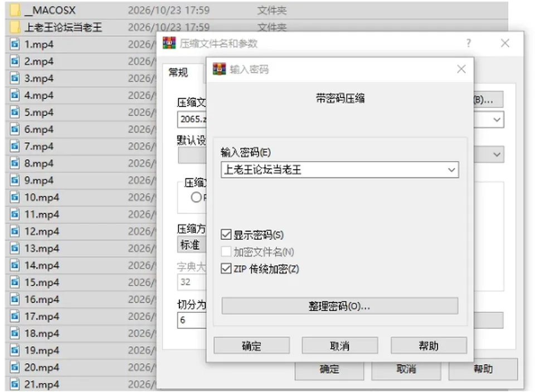Click 取消 in the password dialog
This screenshot has width=535, height=392.
coord(340,346)
